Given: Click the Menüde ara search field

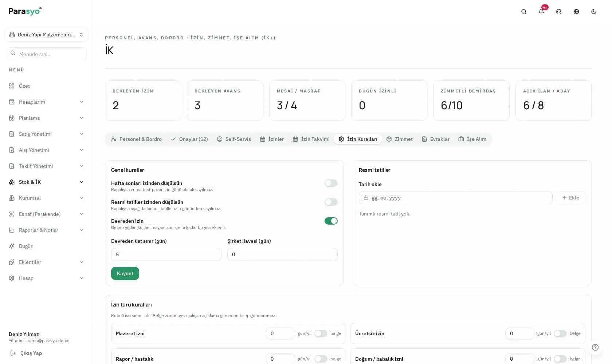Looking at the screenshot, I should pyautogui.click(x=46, y=54).
